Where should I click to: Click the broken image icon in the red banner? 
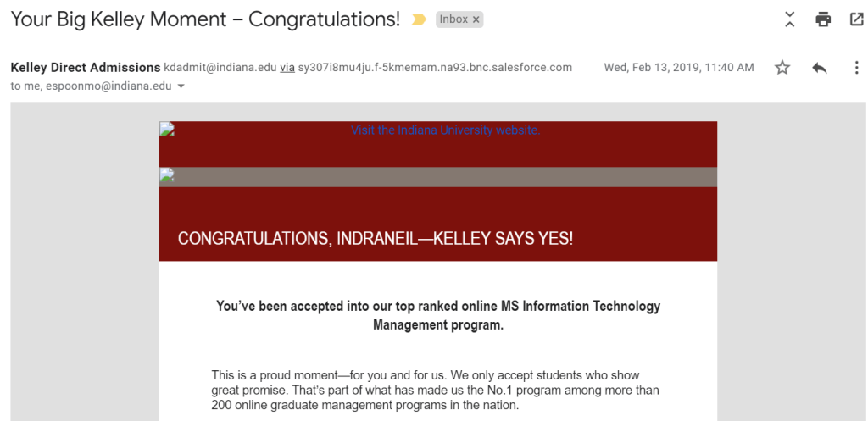[167, 130]
